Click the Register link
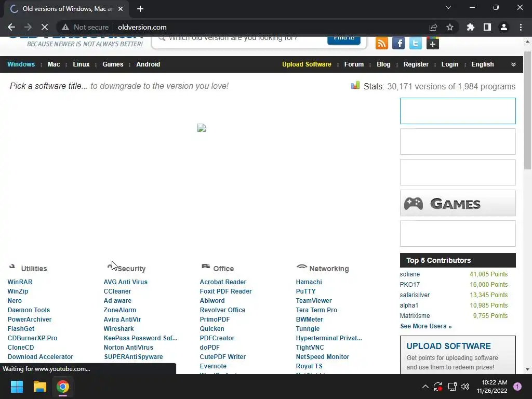This screenshot has width=532, height=399. coord(416,64)
